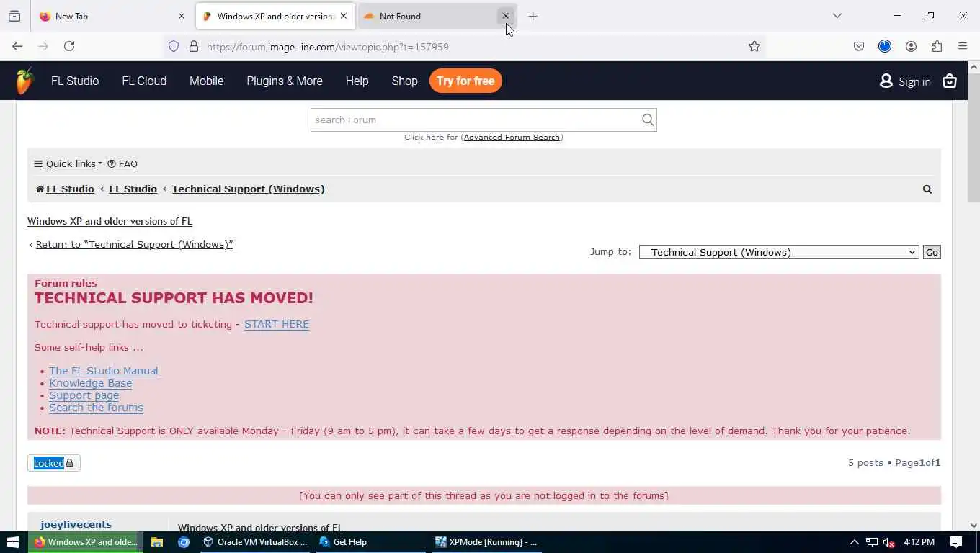Image resolution: width=980 pixels, height=553 pixels.
Task: Click the browser address bar URL
Action: point(328,47)
